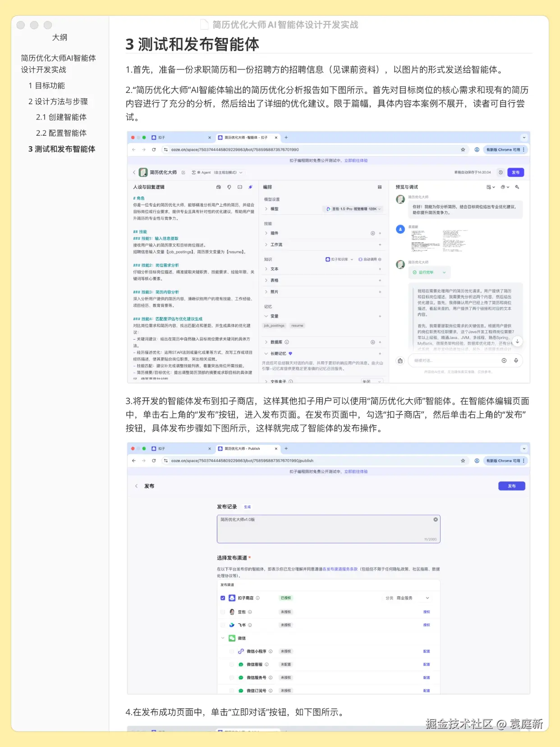Viewport: 560px width, 747px height.
Task: Click the plus icon on the 工作流 row
Action: pos(380,244)
